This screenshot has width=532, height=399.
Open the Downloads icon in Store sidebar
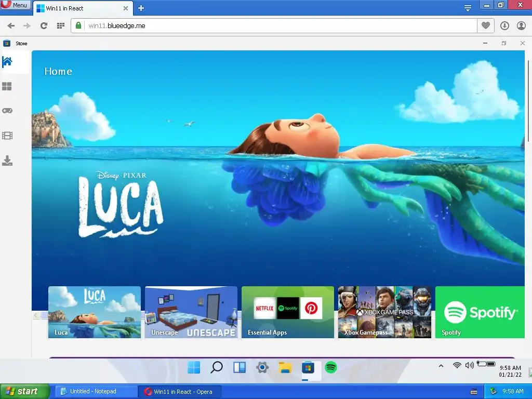coord(7,161)
